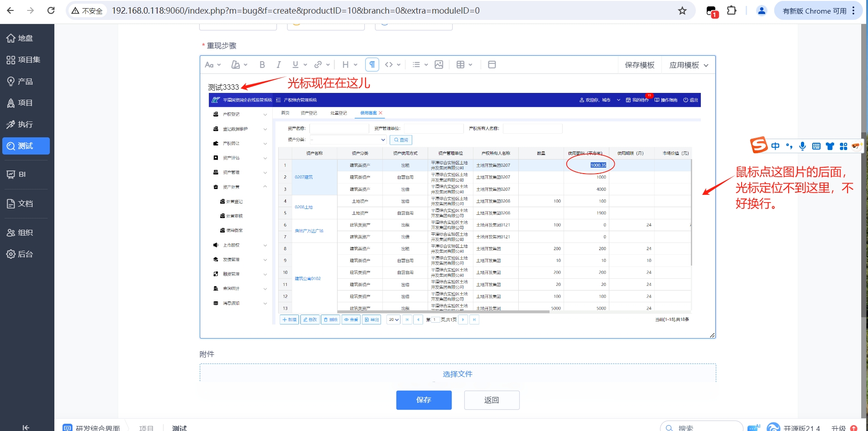The width and height of the screenshot is (868, 431).
Task: Toggle the paragraph format button
Action: 371,65
